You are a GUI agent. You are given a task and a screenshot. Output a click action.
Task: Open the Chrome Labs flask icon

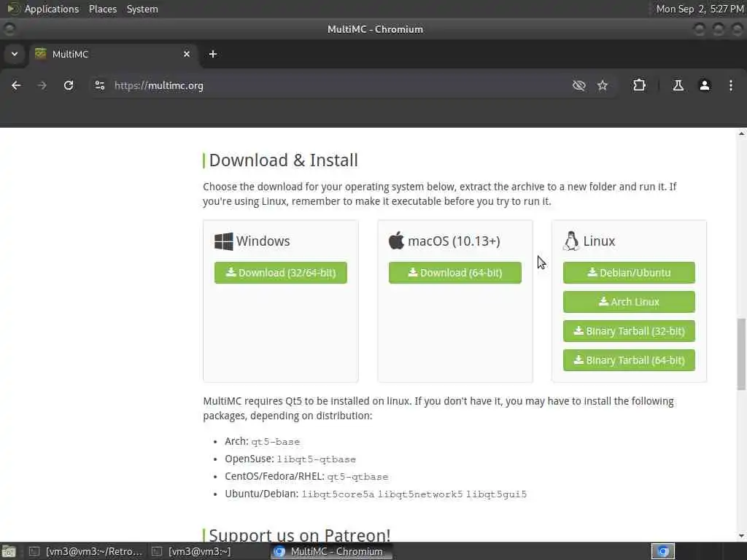point(678,86)
